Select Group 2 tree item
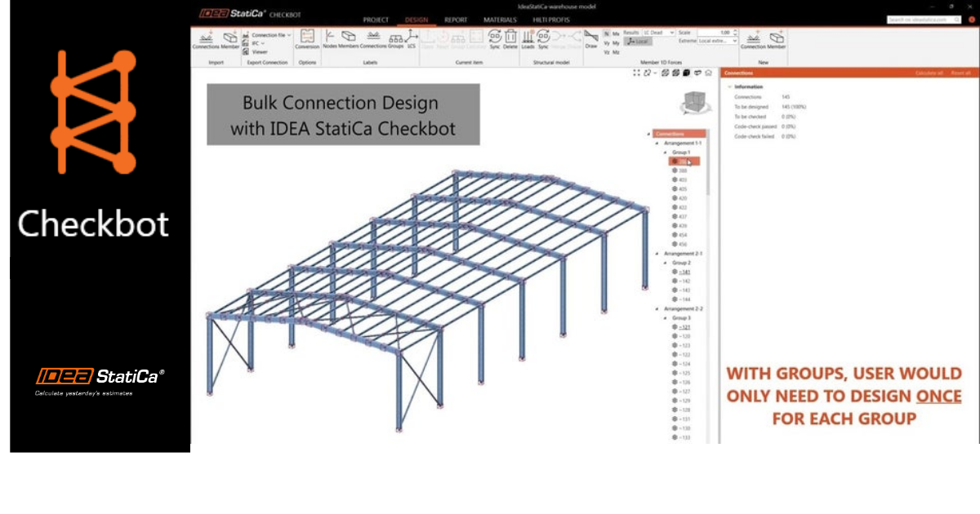Image resolution: width=980 pixels, height=514 pixels. point(682,264)
